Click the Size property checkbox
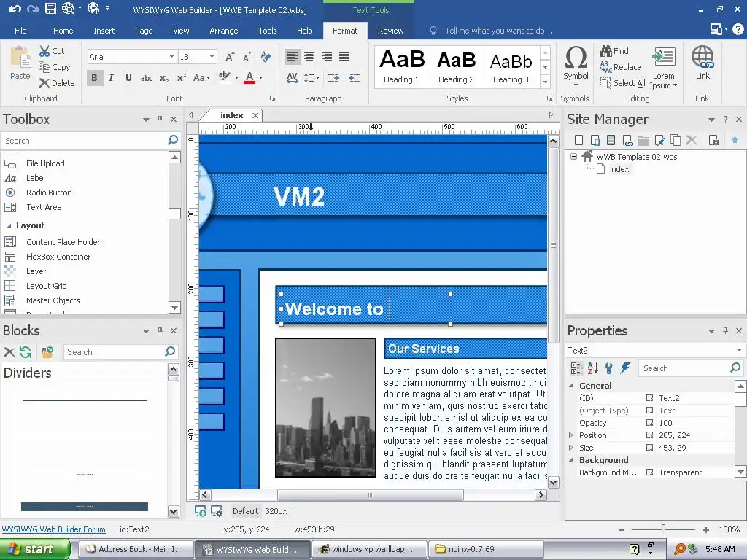The height and width of the screenshot is (560, 747). [x=649, y=448]
